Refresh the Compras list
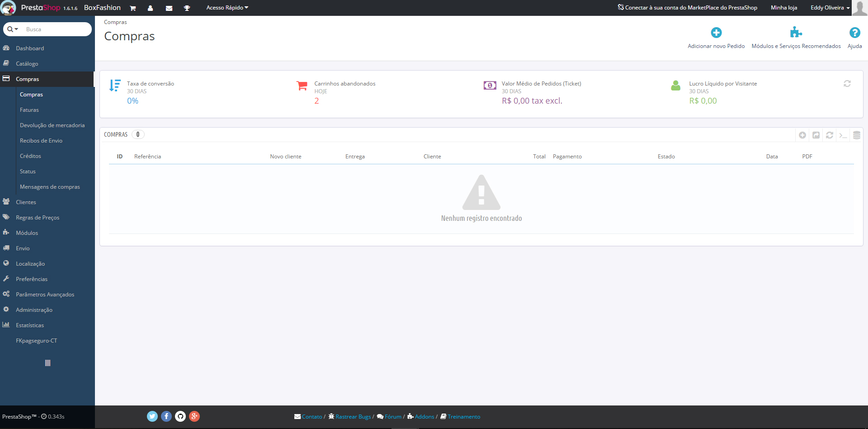The height and width of the screenshot is (429, 868). click(x=830, y=135)
